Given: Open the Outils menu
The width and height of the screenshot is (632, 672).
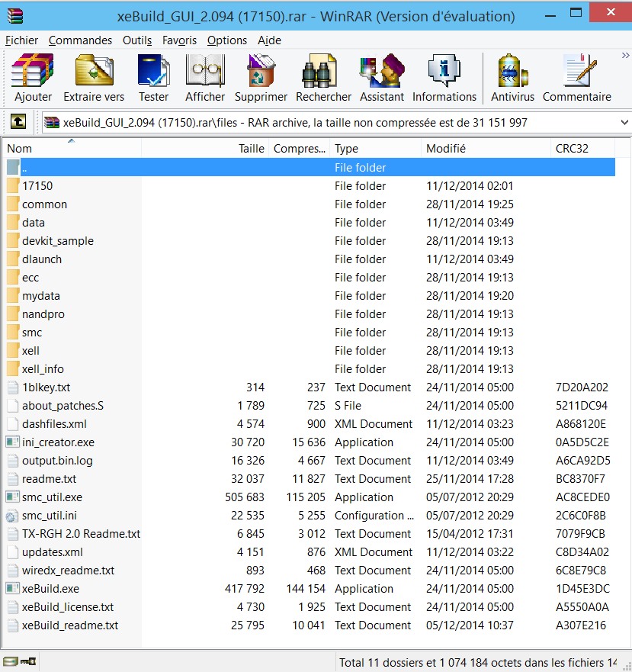Looking at the screenshot, I should pos(137,40).
